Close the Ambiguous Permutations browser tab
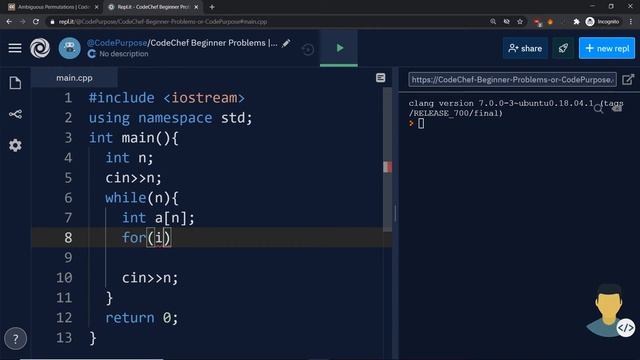The image size is (640, 360). 97,7
